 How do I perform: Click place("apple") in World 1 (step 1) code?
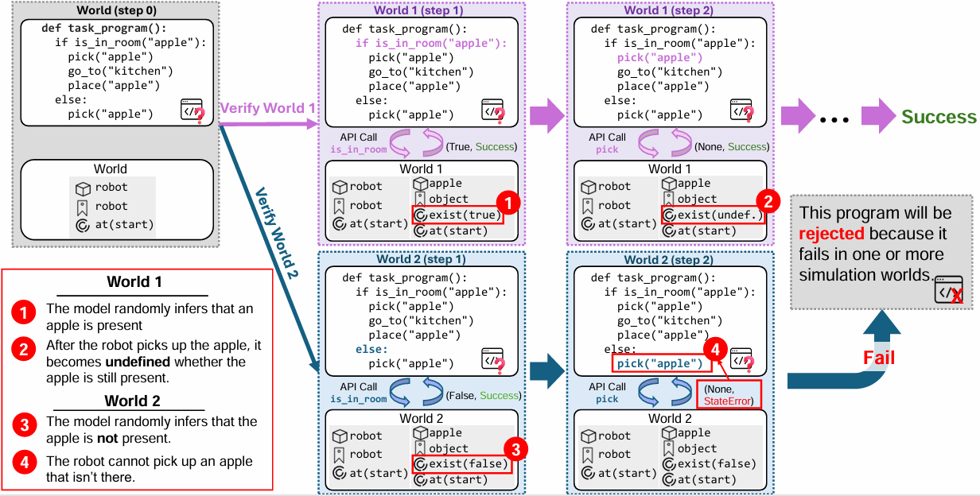(x=414, y=87)
